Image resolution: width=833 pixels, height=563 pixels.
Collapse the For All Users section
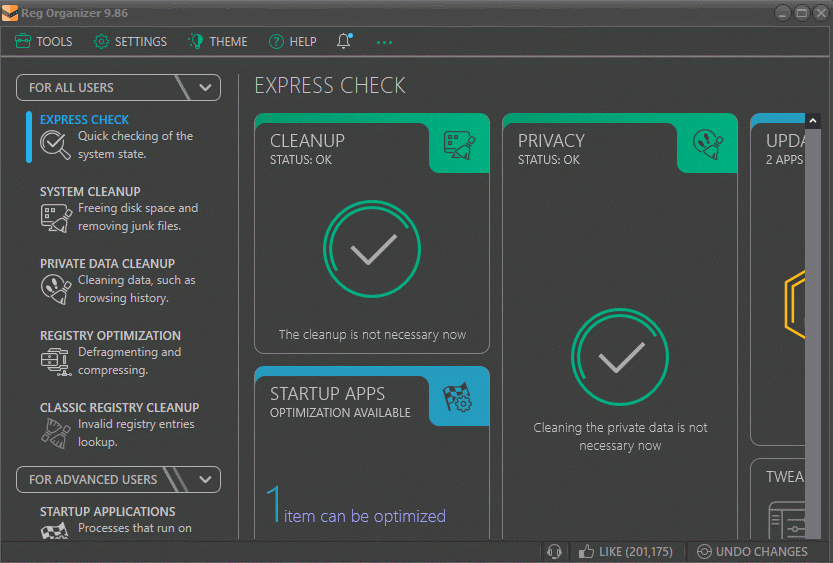(x=205, y=88)
